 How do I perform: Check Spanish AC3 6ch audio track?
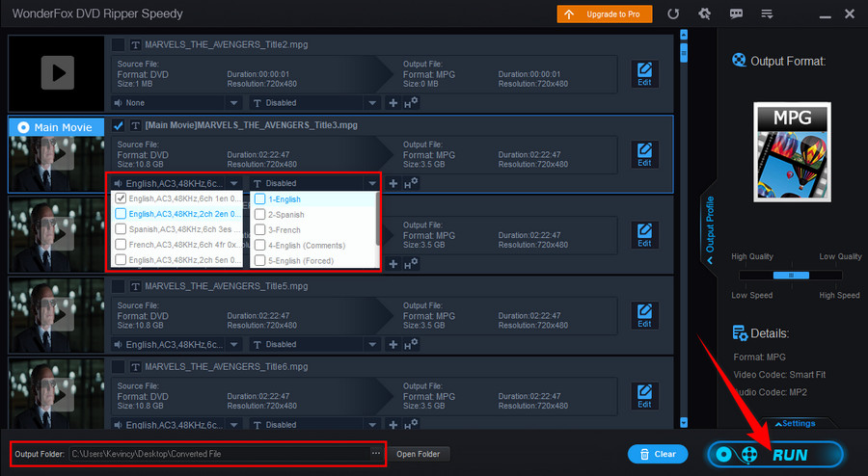tap(121, 229)
